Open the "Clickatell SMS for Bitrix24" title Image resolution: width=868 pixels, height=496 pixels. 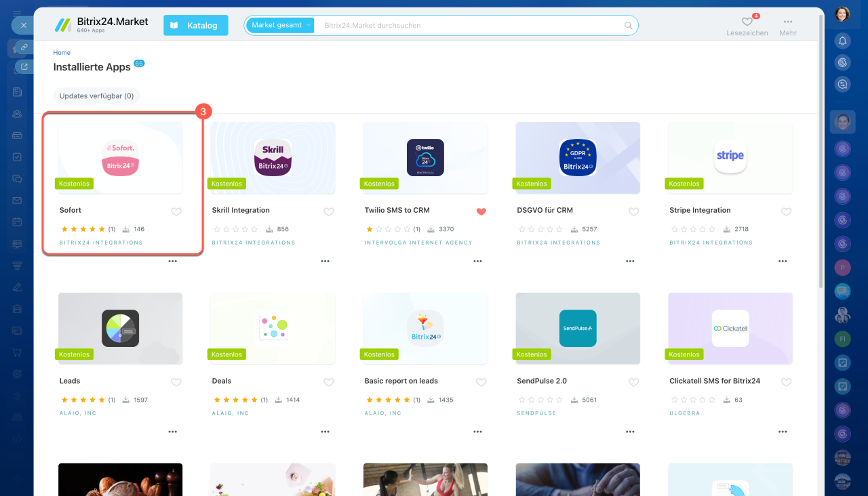coord(715,381)
